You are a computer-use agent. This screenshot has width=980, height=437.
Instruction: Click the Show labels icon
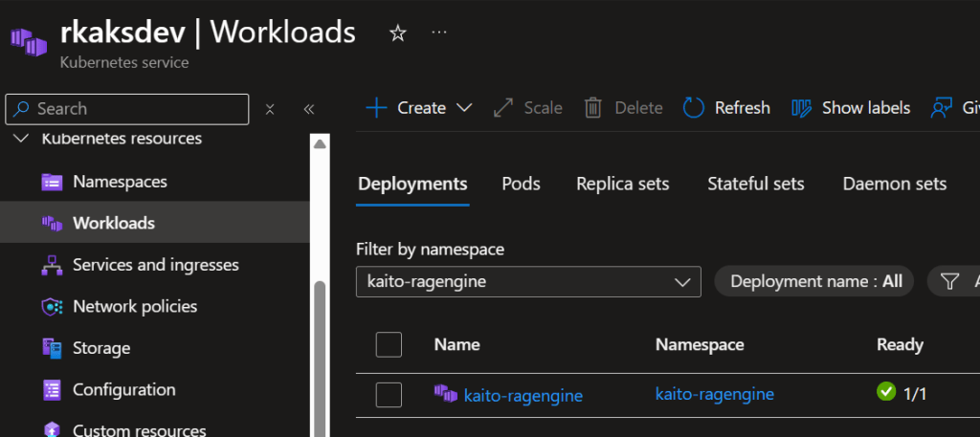[x=802, y=108]
